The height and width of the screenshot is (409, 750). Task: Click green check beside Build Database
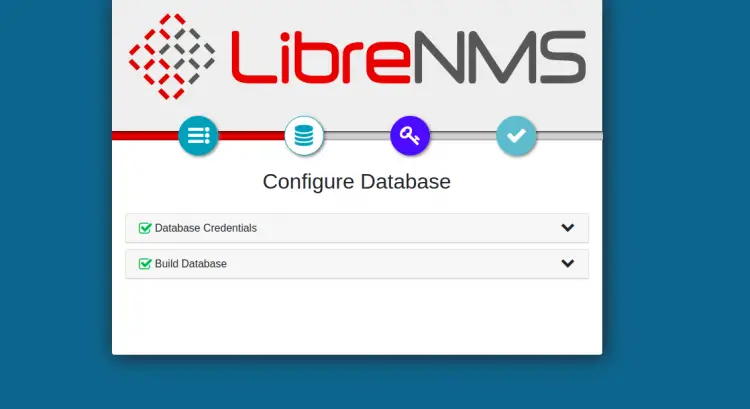(x=145, y=264)
